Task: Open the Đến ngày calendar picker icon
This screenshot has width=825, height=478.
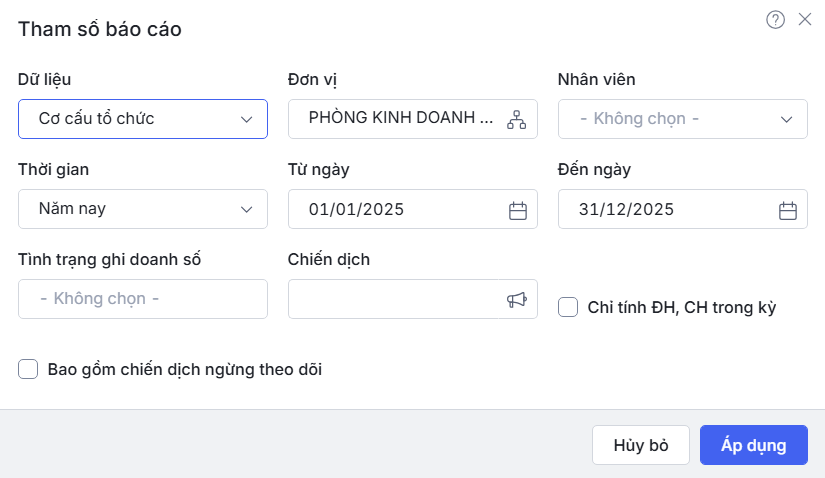Action: [x=788, y=210]
